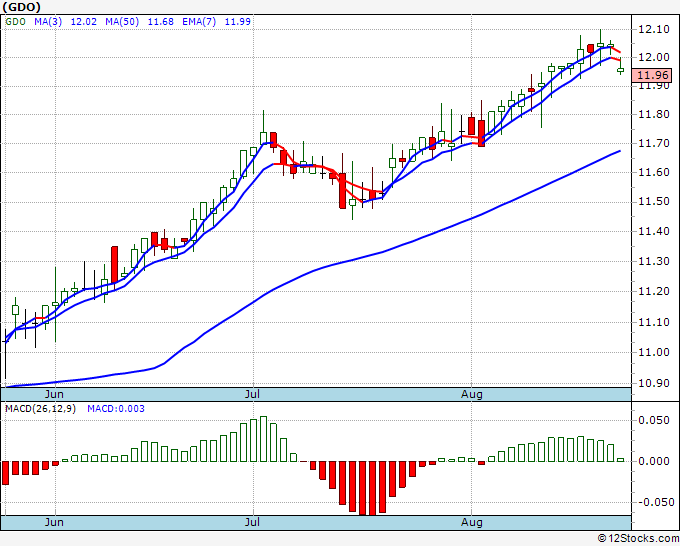680x546 pixels.
Task: Select Aug on the price chart date axis
Action: point(471,394)
